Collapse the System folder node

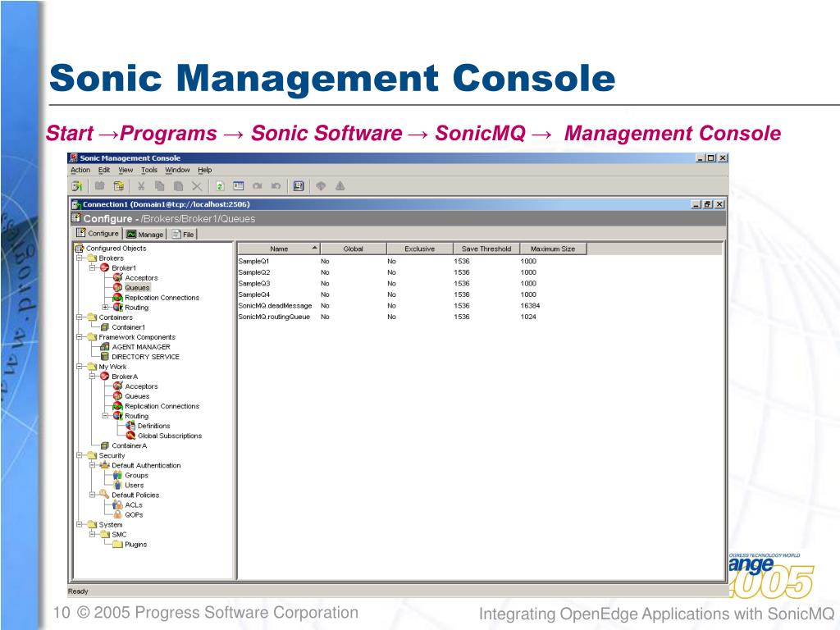[x=80, y=524]
